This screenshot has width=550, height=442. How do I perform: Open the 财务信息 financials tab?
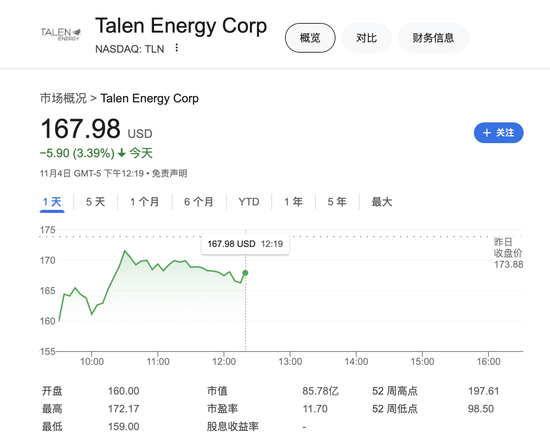click(433, 38)
